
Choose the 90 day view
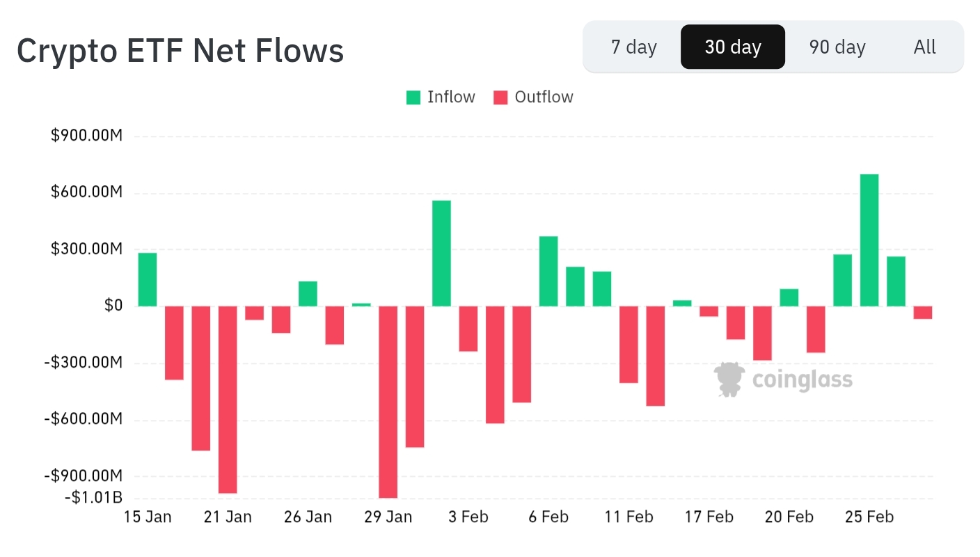837,47
